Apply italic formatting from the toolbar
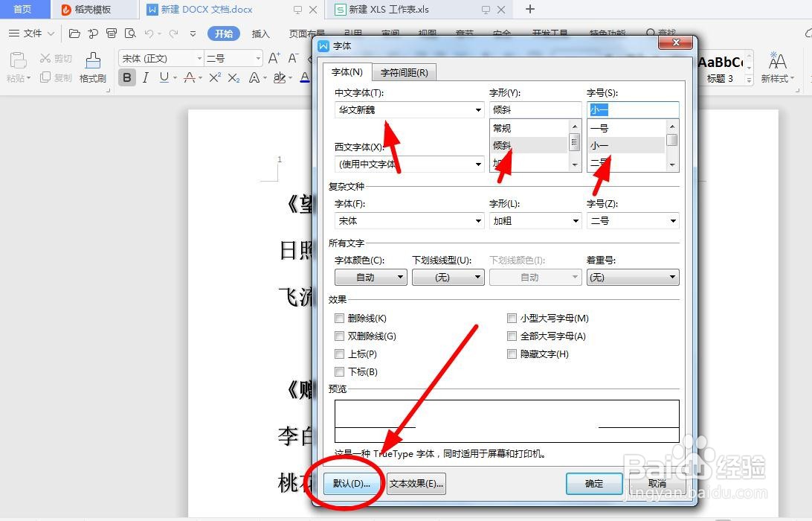The width and height of the screenshot is (812, 521). coord(144,77)
